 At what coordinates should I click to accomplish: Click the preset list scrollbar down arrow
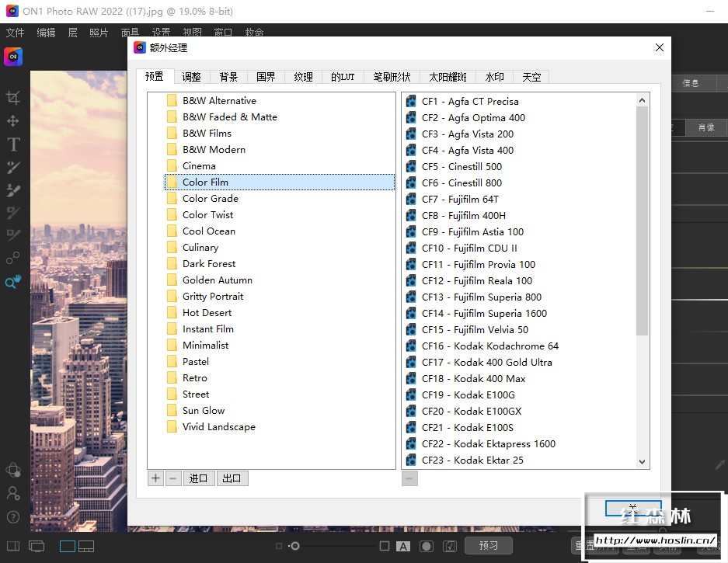pyautogui.click(x=642, y=461)
